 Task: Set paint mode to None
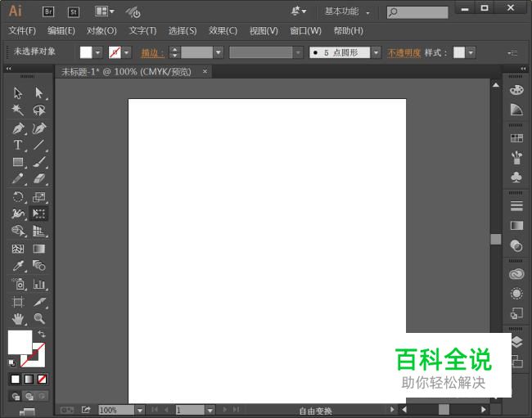pos(43,380)
